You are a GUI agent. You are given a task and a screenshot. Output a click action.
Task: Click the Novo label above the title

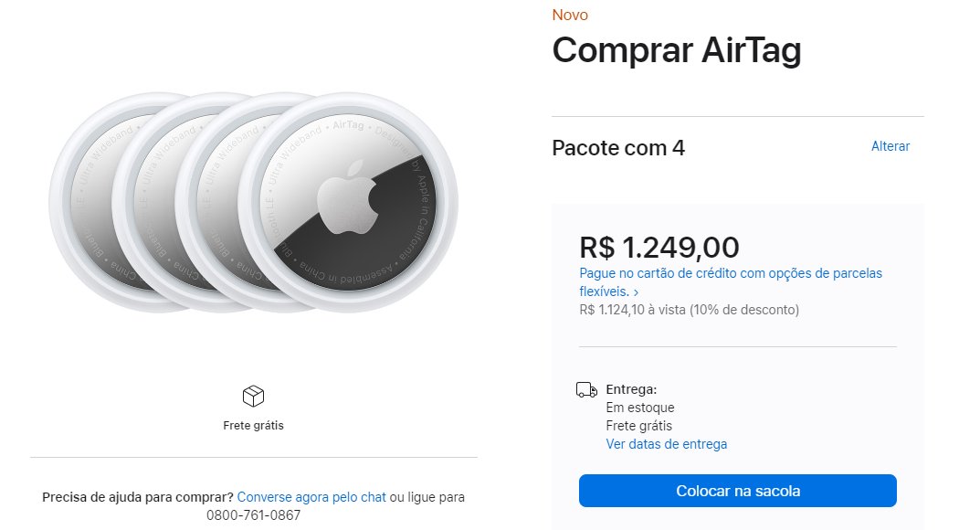tap(570, 15)
